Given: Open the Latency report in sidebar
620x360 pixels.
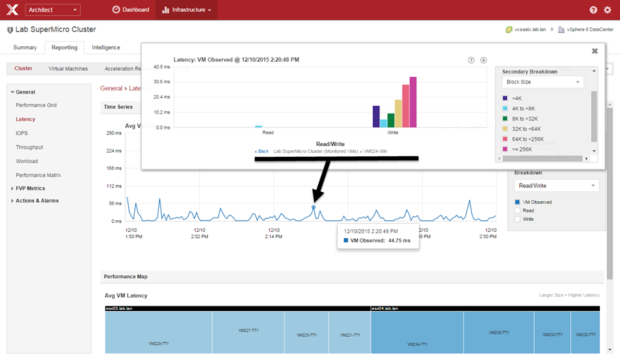Looking at the screenshot, I should [x=25, y=119].
